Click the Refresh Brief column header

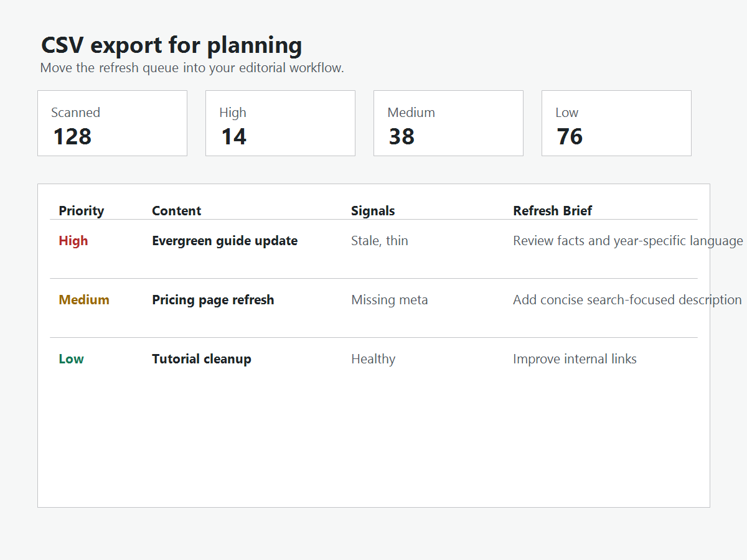tap(552, 211)
